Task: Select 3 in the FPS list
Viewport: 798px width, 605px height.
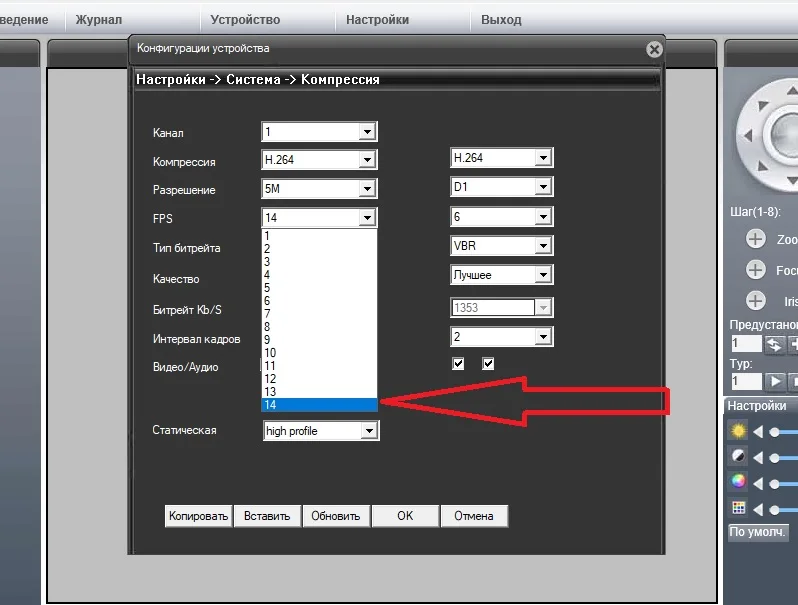Action: [x=319, y=262]
